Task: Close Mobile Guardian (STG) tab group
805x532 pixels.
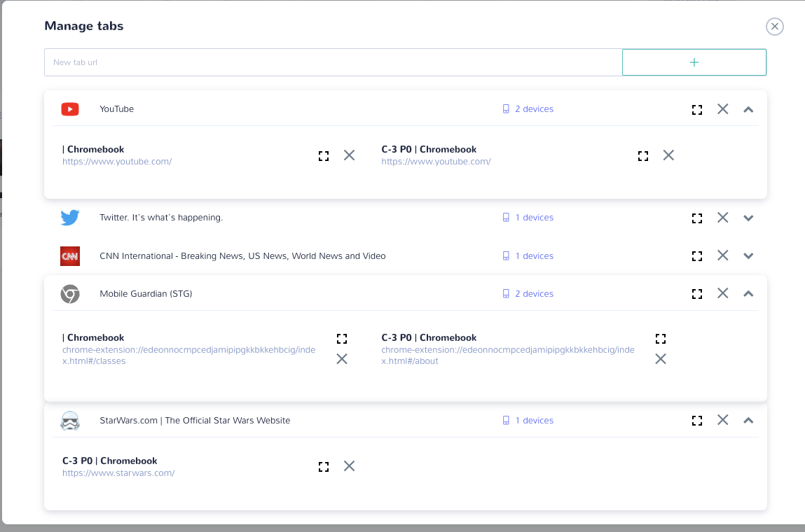Action: point(723,293)
